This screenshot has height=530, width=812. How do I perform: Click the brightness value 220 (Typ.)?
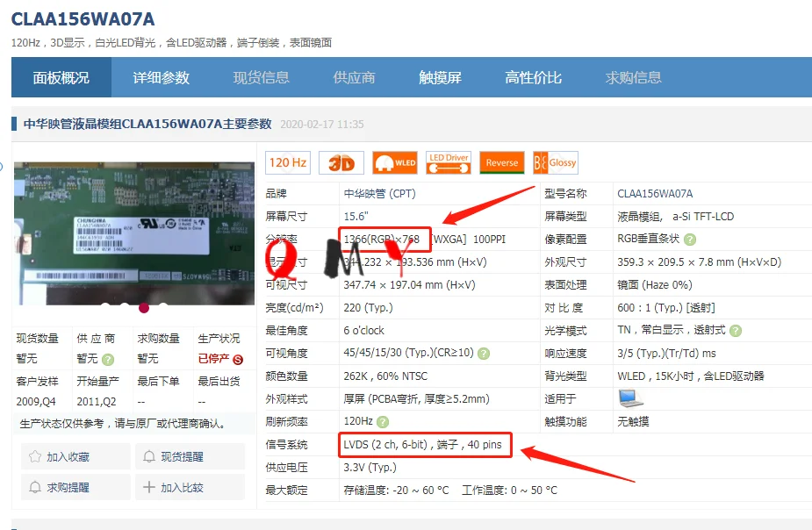[368, 307]
